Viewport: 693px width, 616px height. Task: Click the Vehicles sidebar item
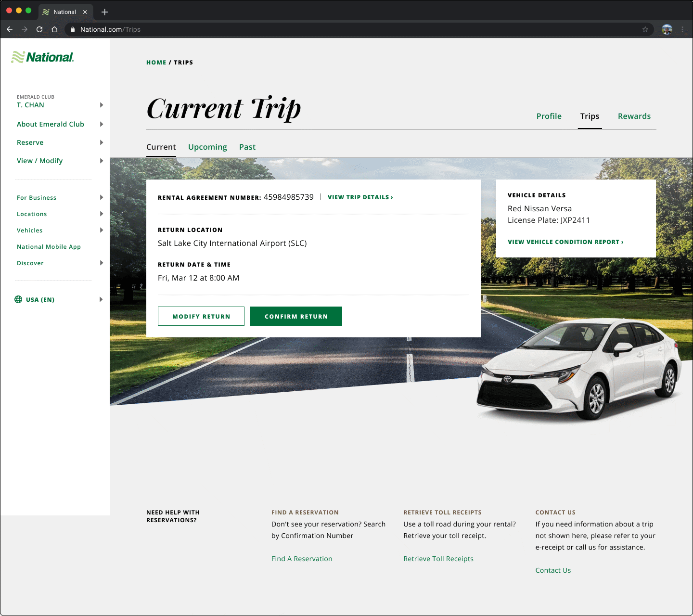[30, 231]
